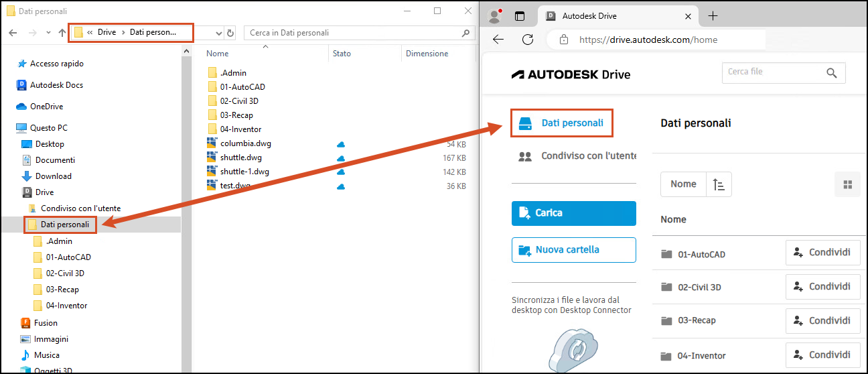
Task: Refresh the Explorer address bar
Action: click(231, 32)
